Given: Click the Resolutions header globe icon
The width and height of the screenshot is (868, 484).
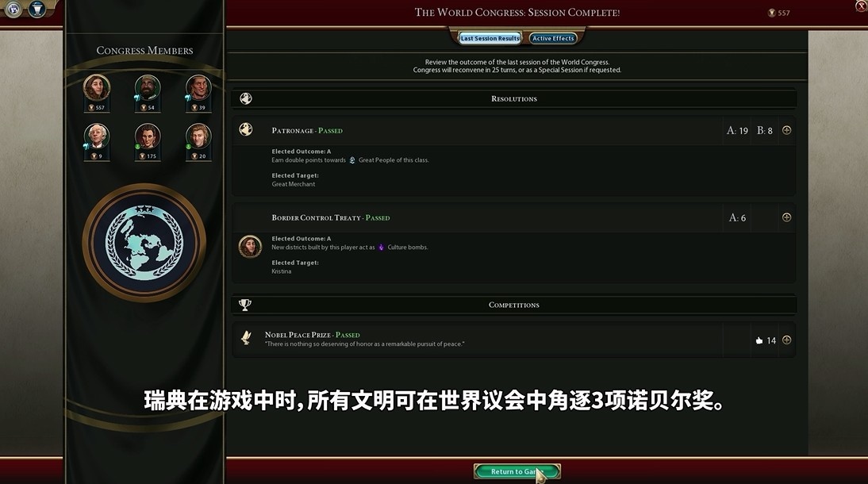Looking at the screenshot, I should tap(246, 98).
